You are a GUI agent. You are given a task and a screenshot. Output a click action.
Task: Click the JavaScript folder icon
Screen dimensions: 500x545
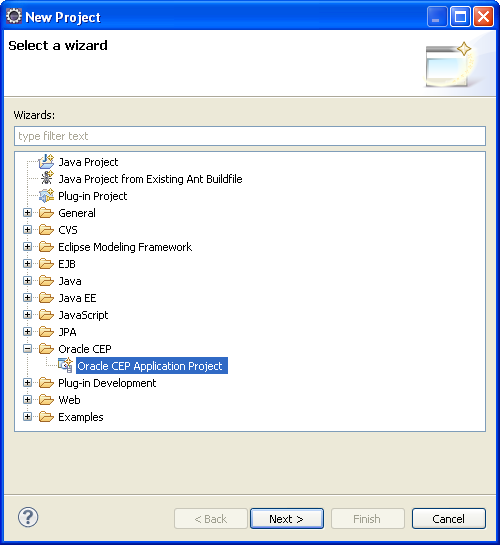coord(46,315)
